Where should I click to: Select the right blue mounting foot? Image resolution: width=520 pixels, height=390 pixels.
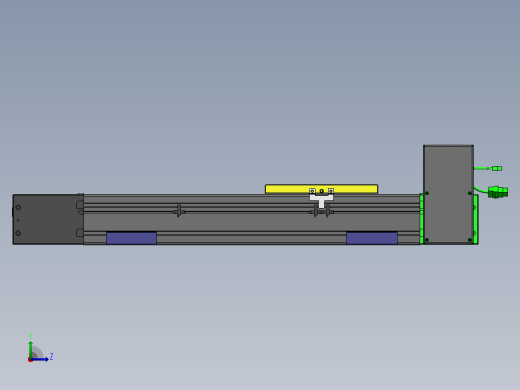click(372, 238)
